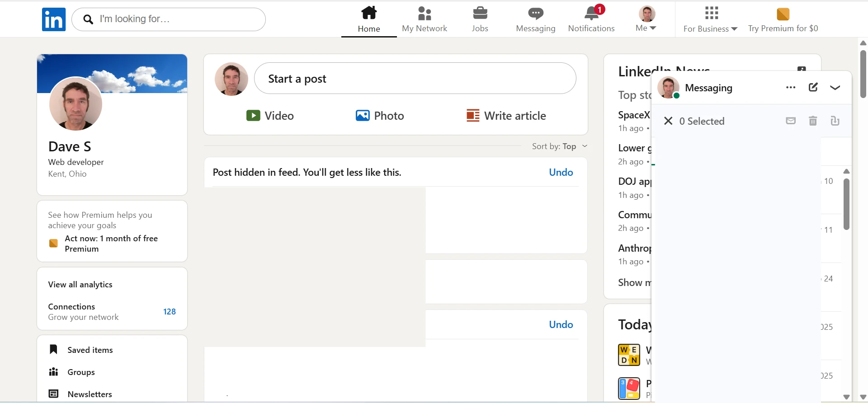The width and height of the screenshot is (868, 403).
Task: Add a Video to a post
Action: point(270,116)
